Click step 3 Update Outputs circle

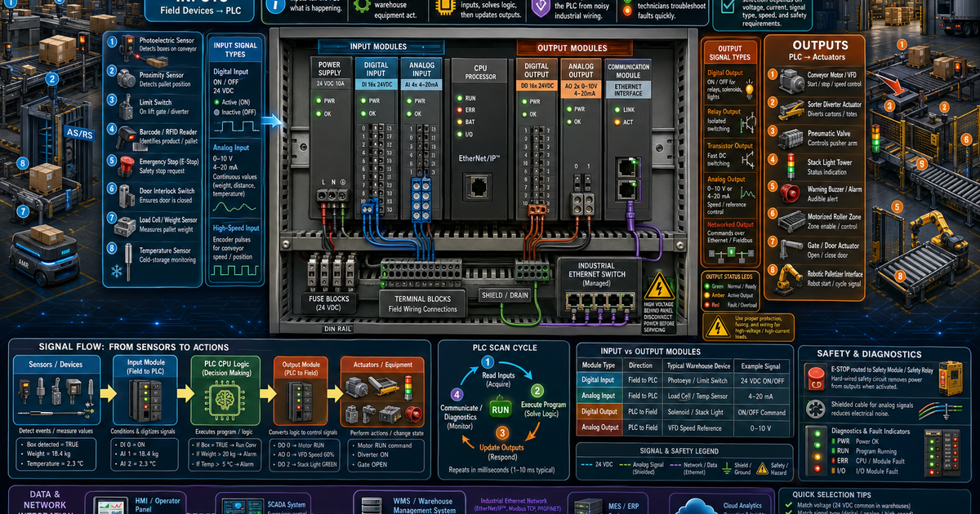pos(503,433)
